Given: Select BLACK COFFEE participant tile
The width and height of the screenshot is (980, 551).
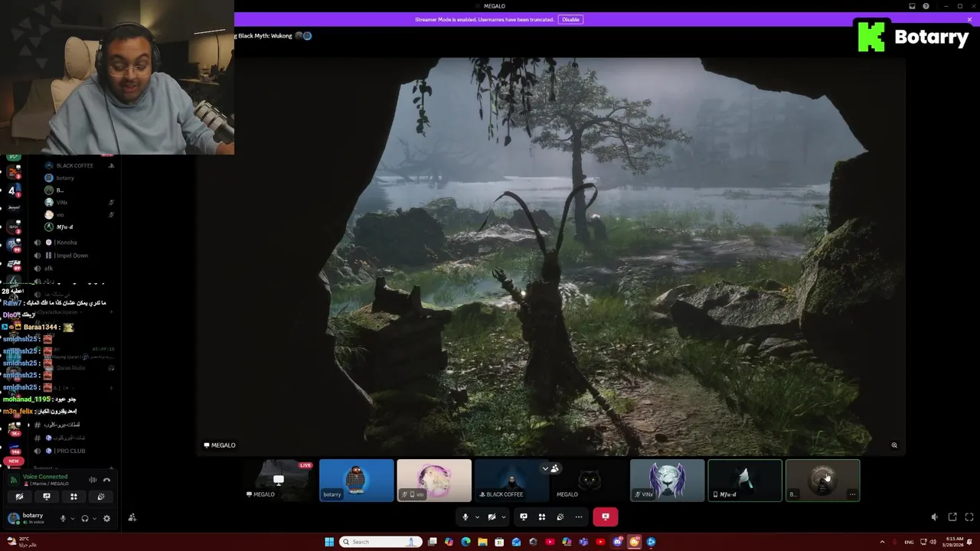Looking at the screenshot, I should [511, 480].
